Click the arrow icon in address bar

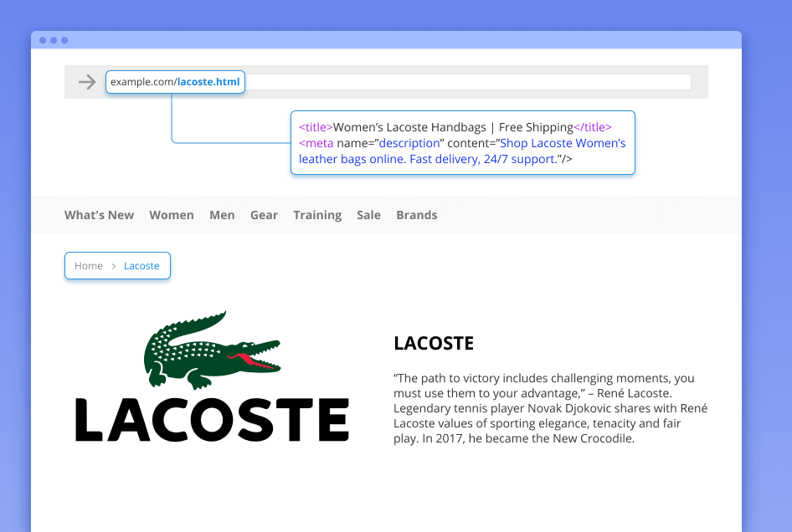86,82
